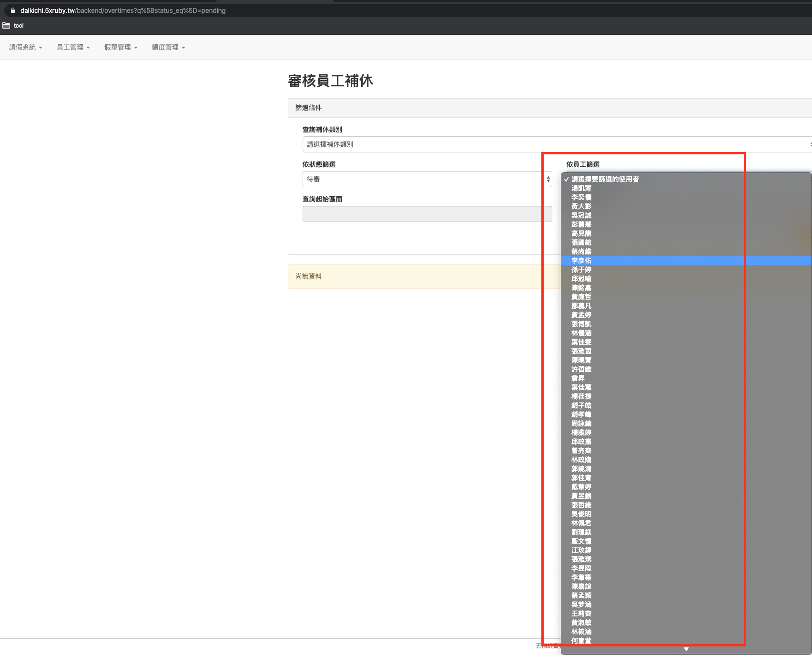This screenshot has height=655, width=812.
Task: Click the scroll-down arrow of the employee list
Action: coord(686,649)
